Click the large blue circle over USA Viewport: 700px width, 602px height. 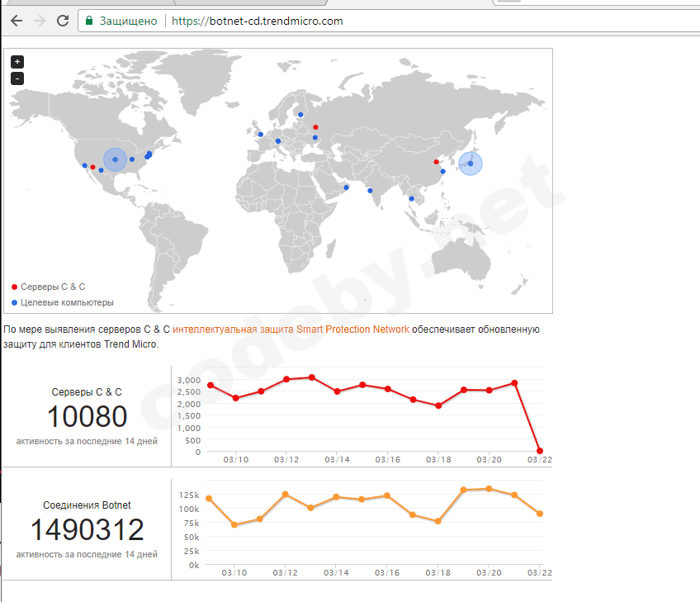[116, 159]
